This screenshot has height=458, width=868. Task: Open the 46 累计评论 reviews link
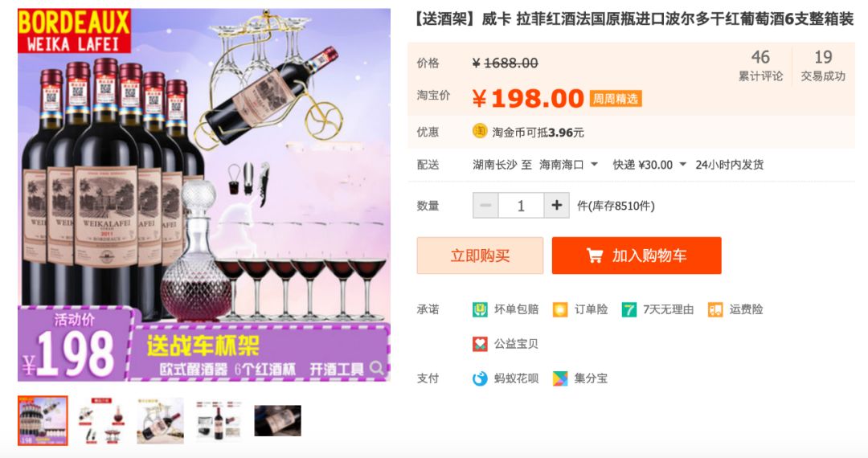tap(760, 65)
